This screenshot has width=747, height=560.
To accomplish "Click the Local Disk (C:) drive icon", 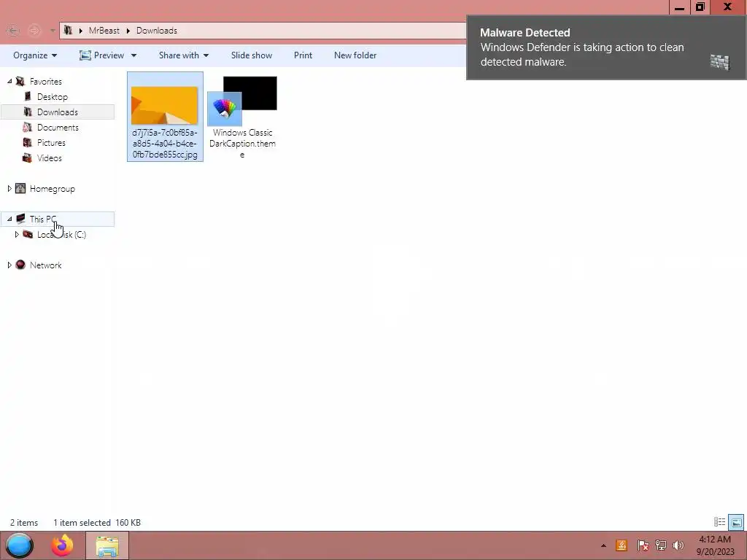I will coord(28,234).
